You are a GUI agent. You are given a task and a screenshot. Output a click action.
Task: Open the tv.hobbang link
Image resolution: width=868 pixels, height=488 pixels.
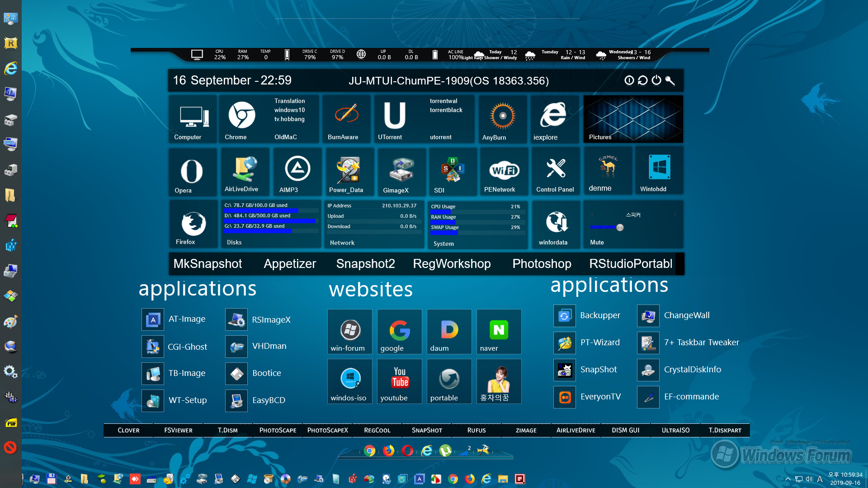289,119
